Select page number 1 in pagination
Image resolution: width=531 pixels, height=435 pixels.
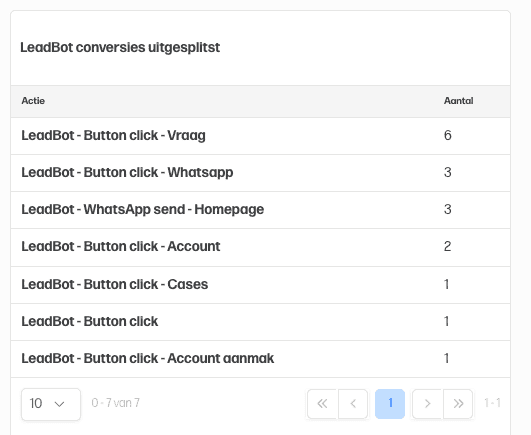tap(390, 404)
